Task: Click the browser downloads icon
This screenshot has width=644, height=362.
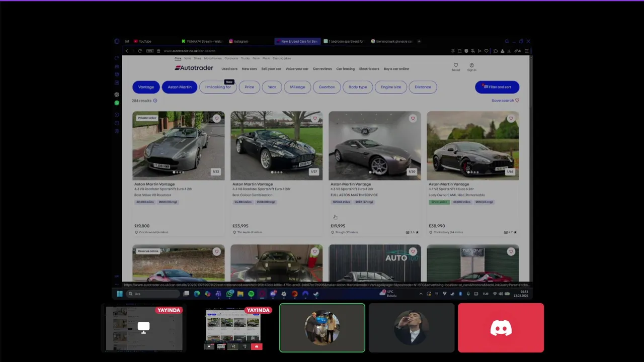Action: pos(509,51)
